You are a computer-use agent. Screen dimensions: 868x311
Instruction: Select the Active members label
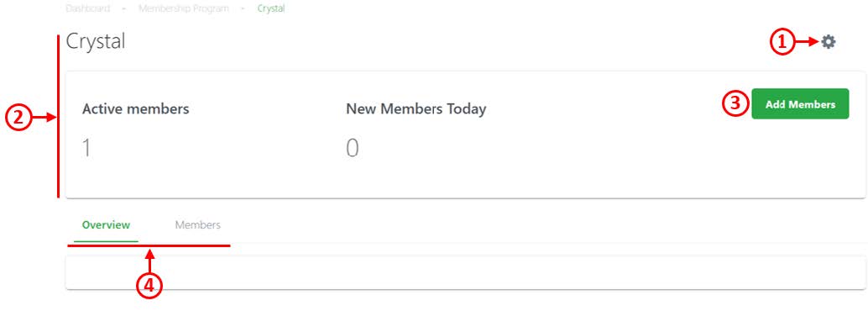pyautogui.click(x=136, y=108)
